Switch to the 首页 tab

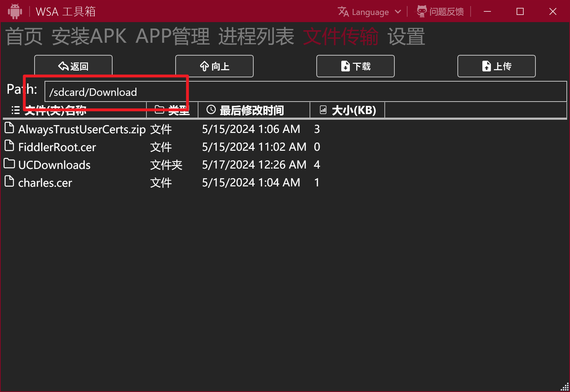click(x=24, y=36)
